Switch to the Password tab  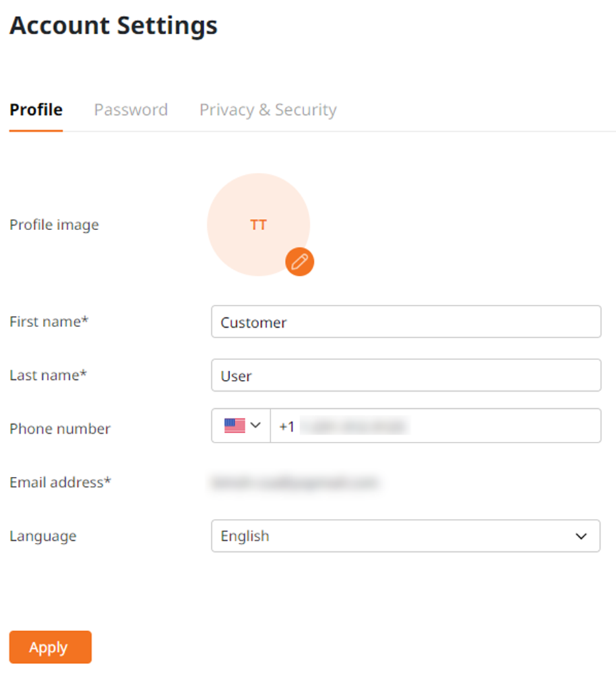[131, 110]
